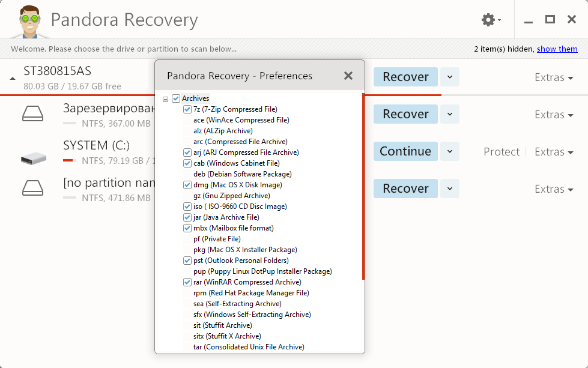This screenshot has width=588, height=368.
Task: Close the Preferences dialog
Action: click(x=348, y=76)
